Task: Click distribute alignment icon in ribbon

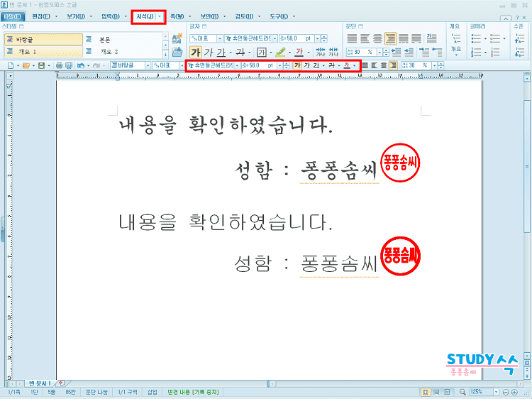Action: [404, 38]
